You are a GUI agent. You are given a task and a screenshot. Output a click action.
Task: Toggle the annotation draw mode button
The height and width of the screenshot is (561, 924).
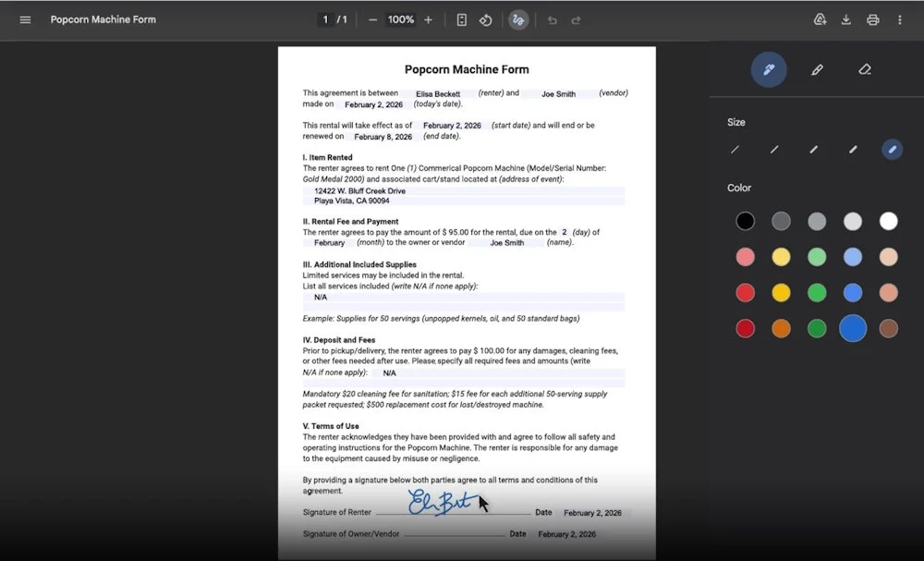coord(518,19)
